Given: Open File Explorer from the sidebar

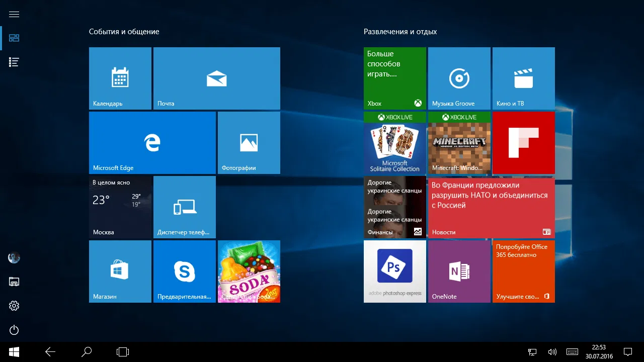Looking at the screenshot, I should 14,282.
